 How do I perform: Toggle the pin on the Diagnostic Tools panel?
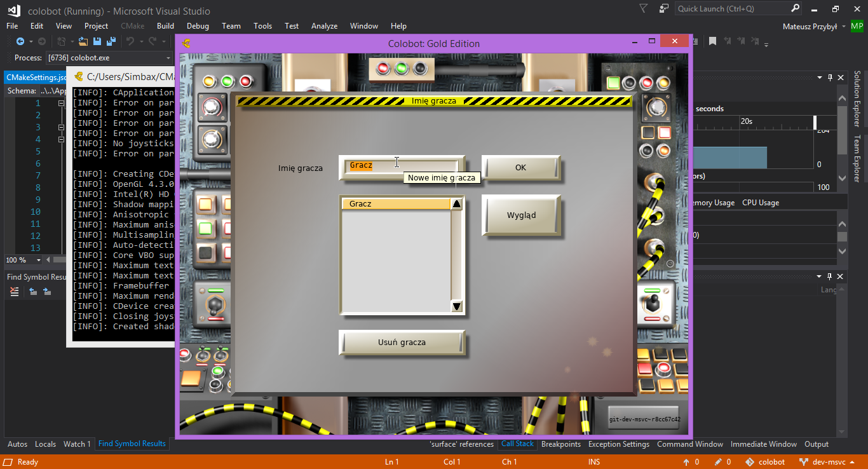[x=829, y=77]
